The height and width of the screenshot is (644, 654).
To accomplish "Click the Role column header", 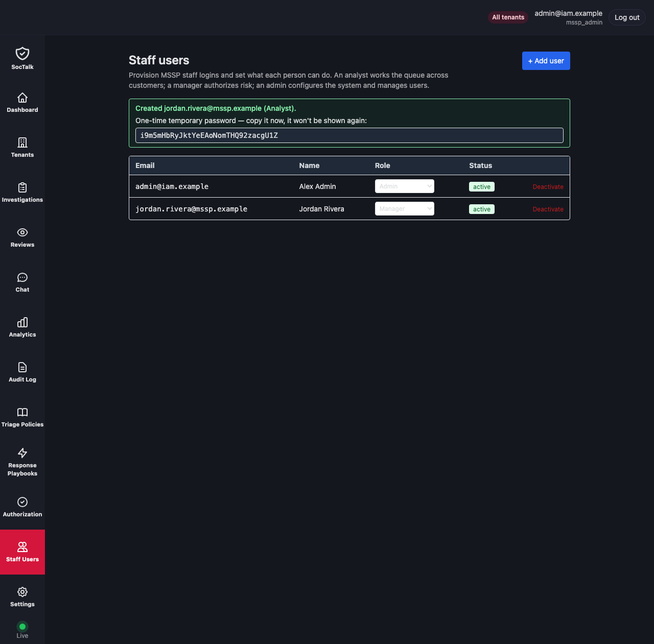I will 383,165.
